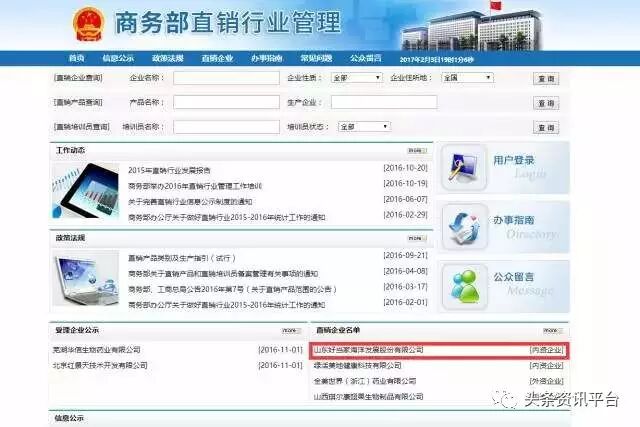Open the 办事指南 navigation item
Viewport: 640px width, 427px height.
[267, 58]
